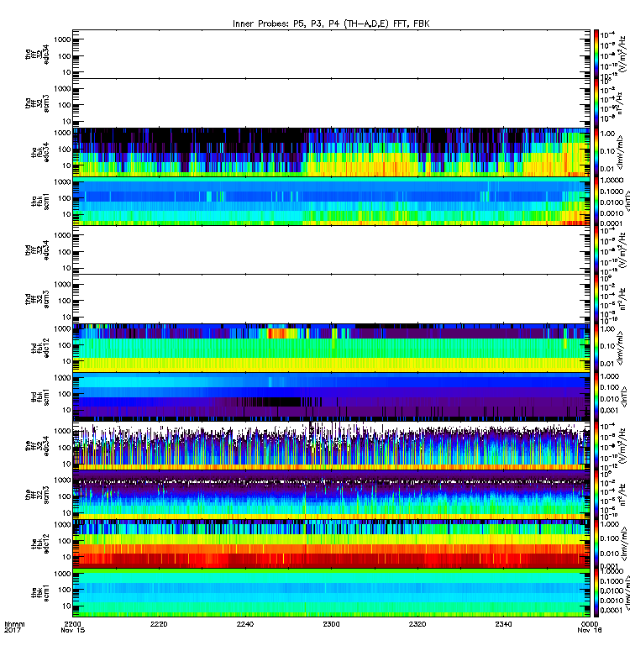
Task: Select the 0000 time axis label
Action: coord(590,624)
